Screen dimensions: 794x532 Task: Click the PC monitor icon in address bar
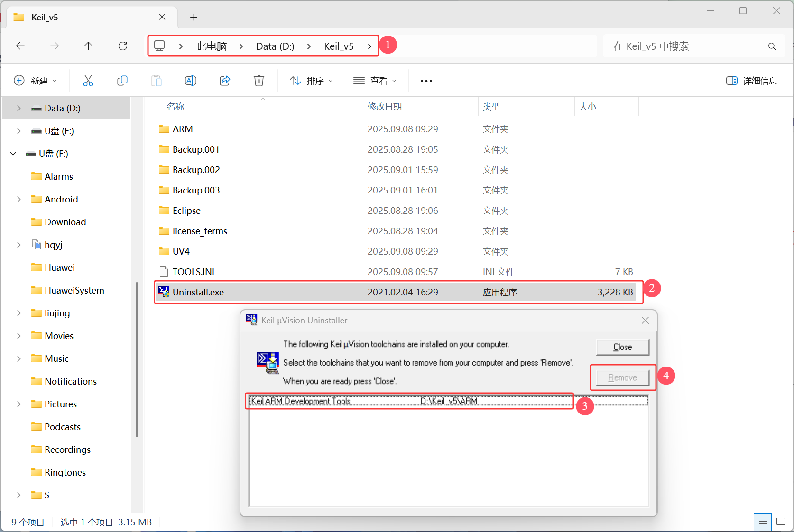159,46
